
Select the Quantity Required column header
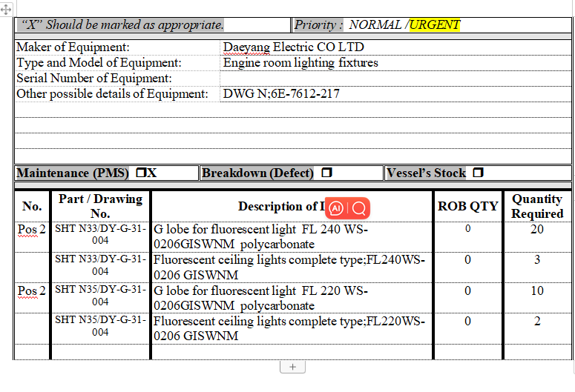click(537, 206)
